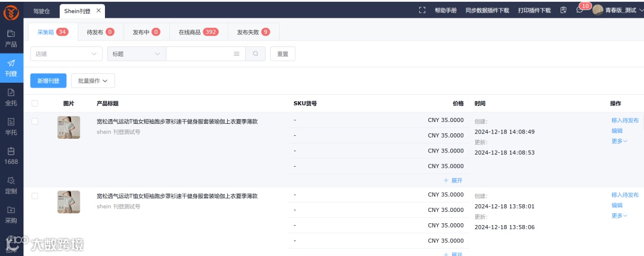This screenshot has width=644, height=256.
Task: Open the 定制 sidebar section
Action: point(11,185)
